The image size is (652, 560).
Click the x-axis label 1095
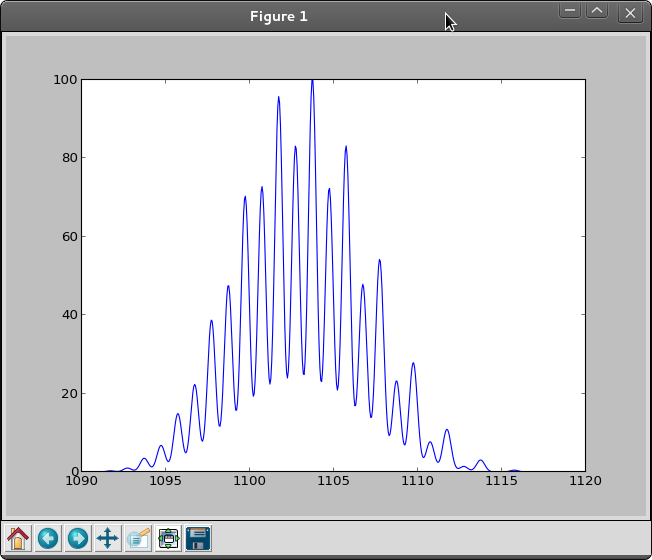coord(165,481)
